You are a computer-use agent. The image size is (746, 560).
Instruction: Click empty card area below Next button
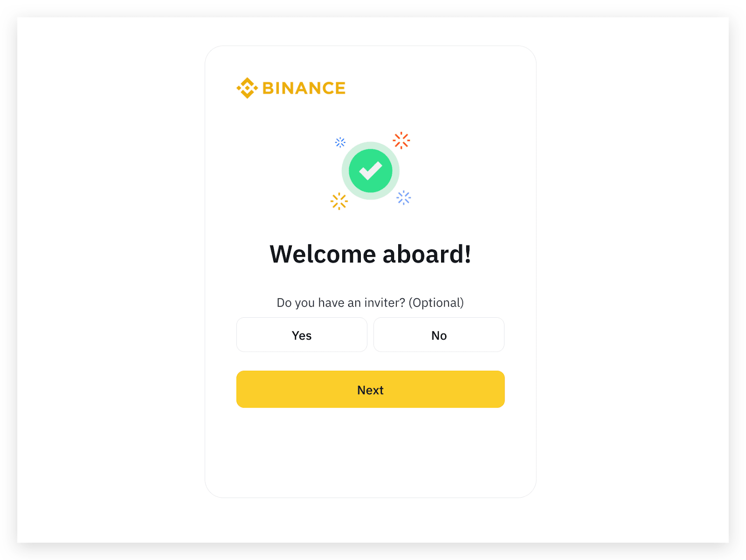click(x=371, y=452)
